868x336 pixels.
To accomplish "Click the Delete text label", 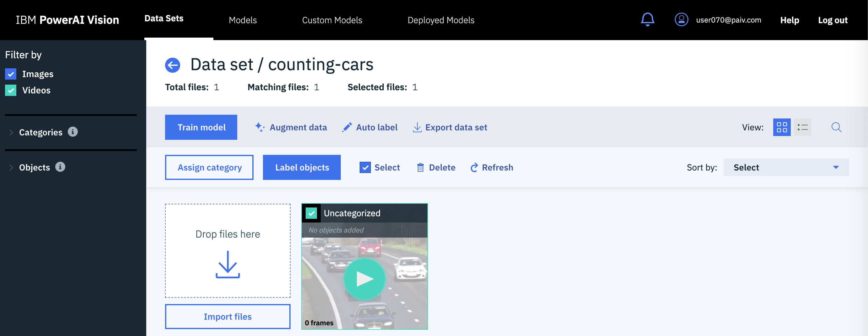I will click(x=442, y=167).
